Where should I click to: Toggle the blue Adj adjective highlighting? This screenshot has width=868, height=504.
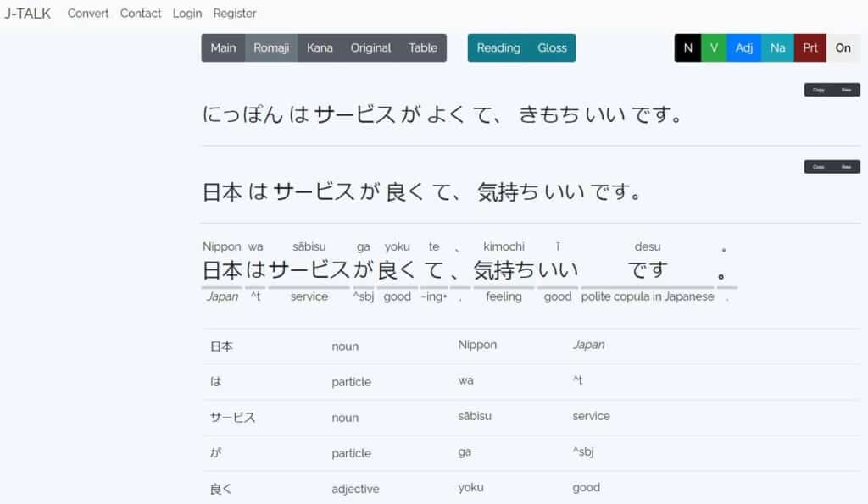pyautogui.click(x=744, y=48)
